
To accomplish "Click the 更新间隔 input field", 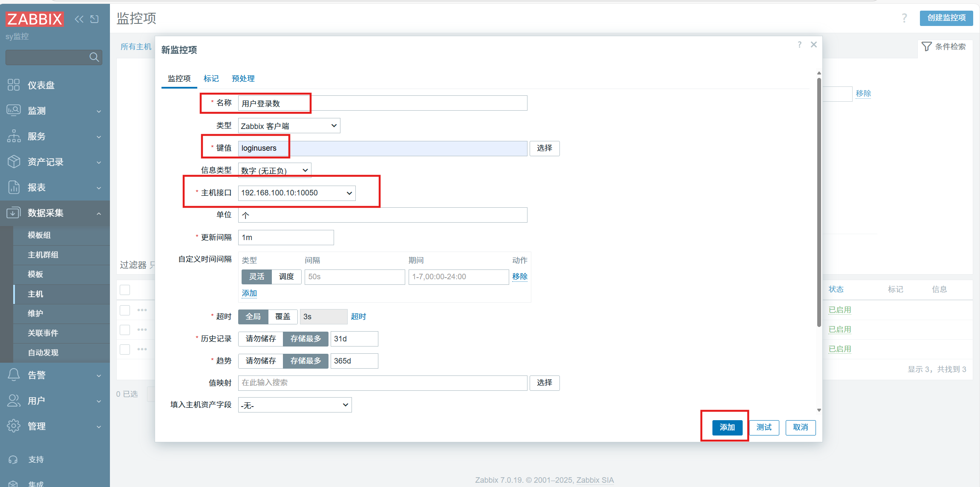I will [x=286, y=238].
